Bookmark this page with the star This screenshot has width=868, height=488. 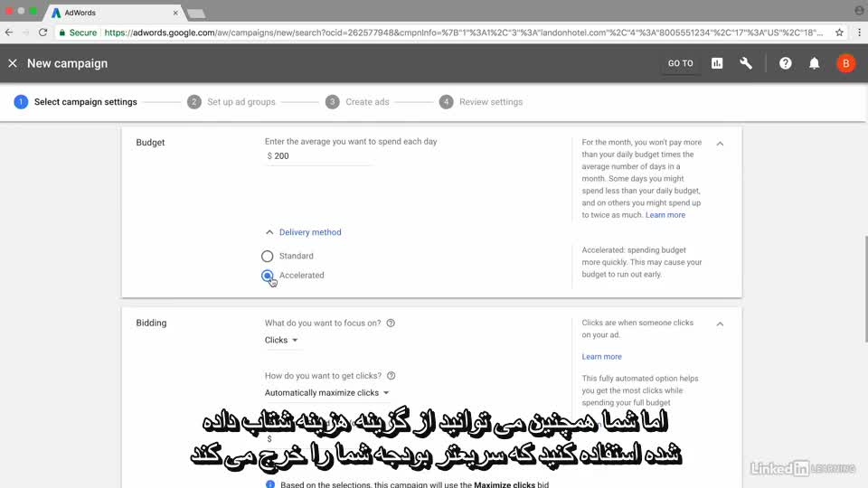tap(839, 33)
